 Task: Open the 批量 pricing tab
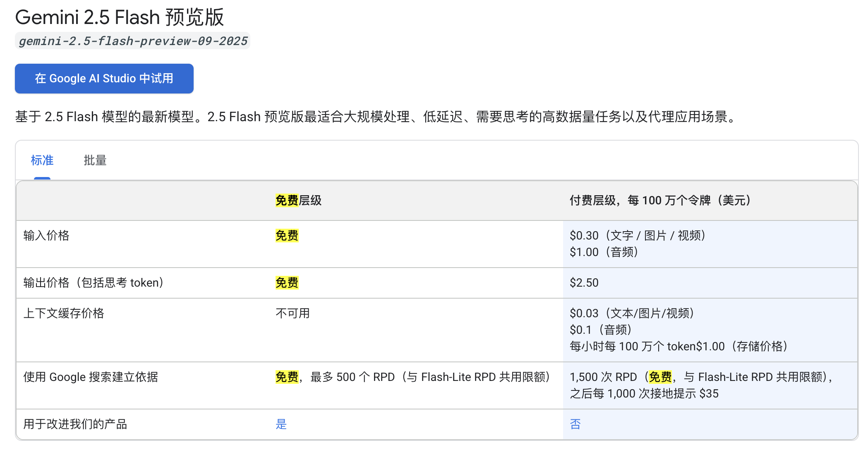point(95,160)
